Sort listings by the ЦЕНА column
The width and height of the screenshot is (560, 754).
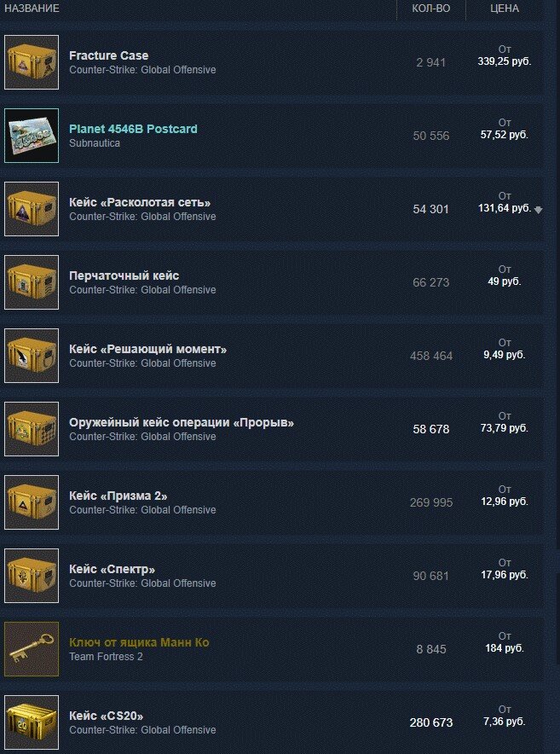[505, 9]
